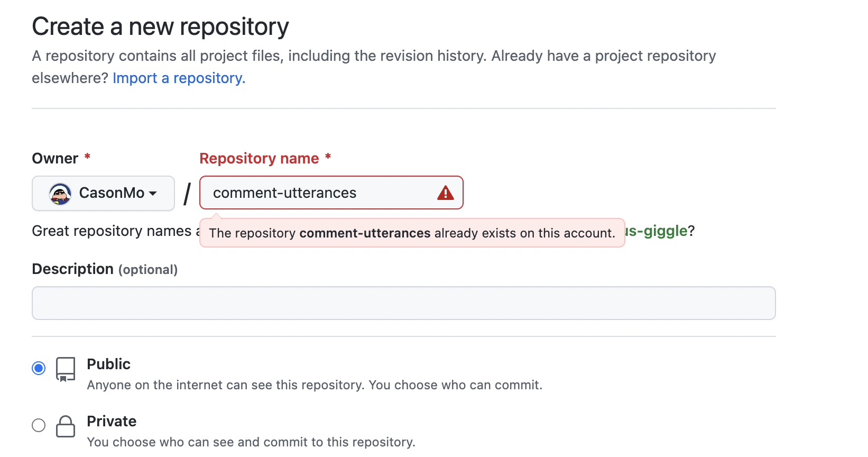Focus the Repository name text field

(317, 193)
